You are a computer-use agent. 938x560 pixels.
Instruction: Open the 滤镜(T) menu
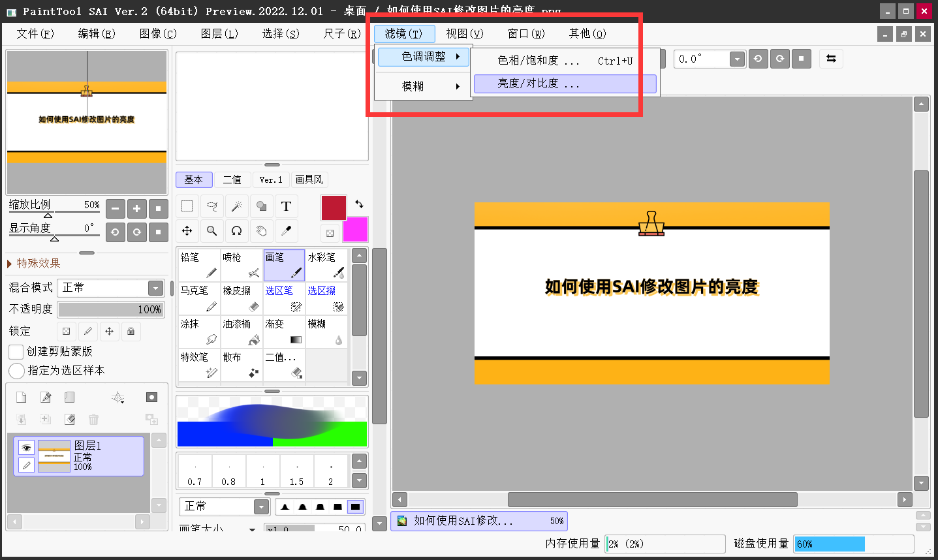click(404, 33)
